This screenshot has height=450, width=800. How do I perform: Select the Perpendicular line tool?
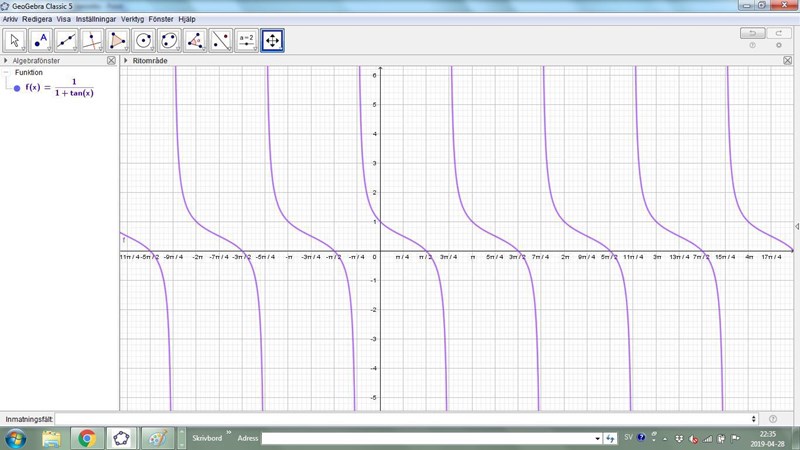[93, 41]
